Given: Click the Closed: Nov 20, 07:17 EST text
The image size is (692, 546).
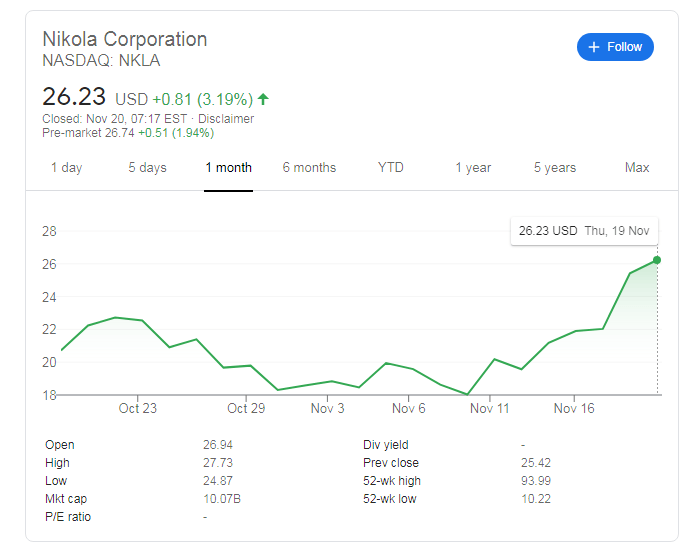Looking at the screenshot, I should pos(114,119).
